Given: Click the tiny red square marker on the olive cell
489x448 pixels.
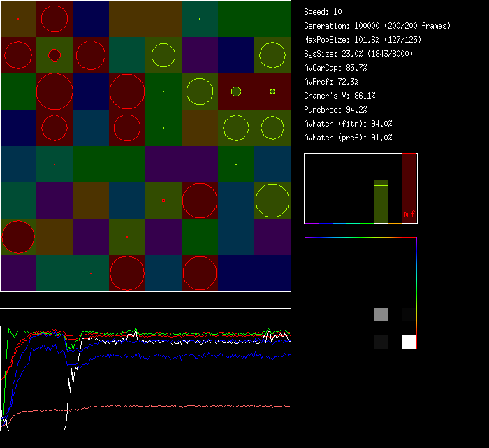Looking at the screenshot, I should [163, 201].
